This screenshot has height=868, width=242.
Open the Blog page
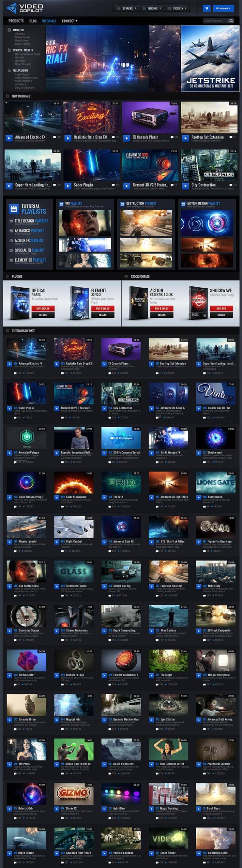click(x=33, y=21)
